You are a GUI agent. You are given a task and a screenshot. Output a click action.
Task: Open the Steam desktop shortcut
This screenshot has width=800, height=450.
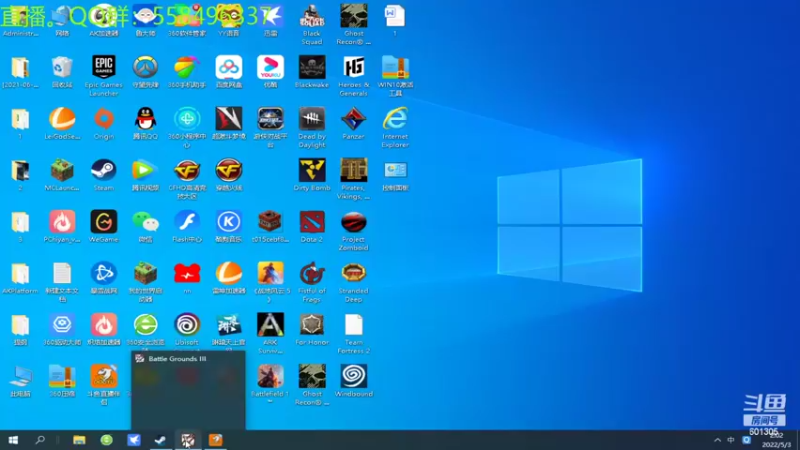click(104, 170)
